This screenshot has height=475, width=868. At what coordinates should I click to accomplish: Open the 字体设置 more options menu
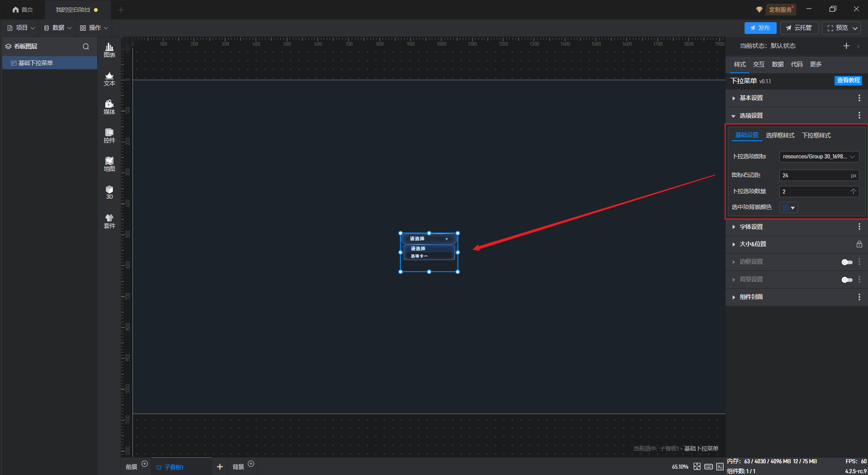tap(859, 227)
